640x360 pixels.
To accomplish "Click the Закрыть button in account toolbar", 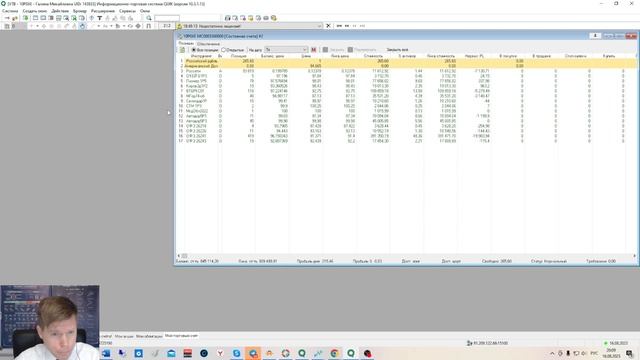I will point(334,50).
